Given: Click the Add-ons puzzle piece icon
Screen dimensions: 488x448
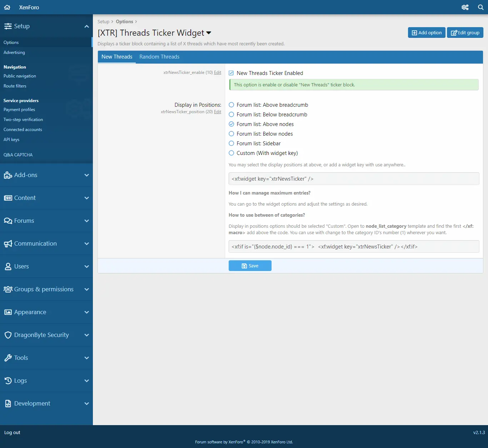Looking at the screenshot, I should click(x=8, y=175).
